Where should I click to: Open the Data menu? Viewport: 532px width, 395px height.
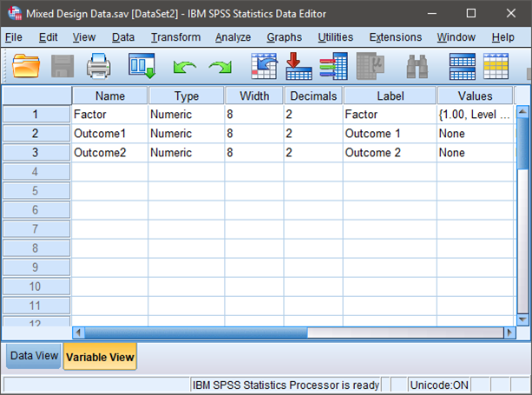coord(123,37)
